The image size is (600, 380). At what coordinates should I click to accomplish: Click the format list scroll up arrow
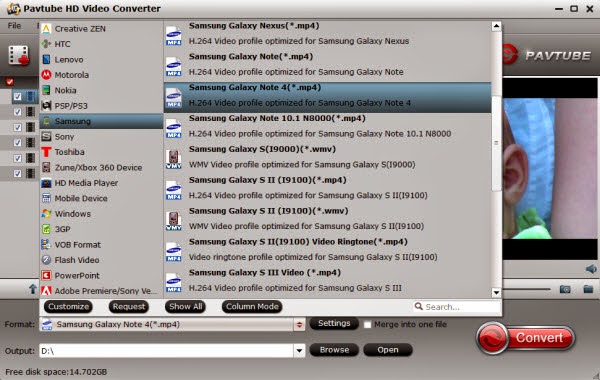(496, 26)
